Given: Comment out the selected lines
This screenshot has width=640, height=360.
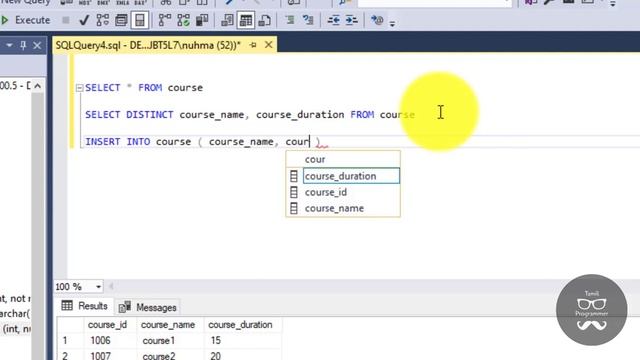Looking at the screenshot, I should (290, 20).
